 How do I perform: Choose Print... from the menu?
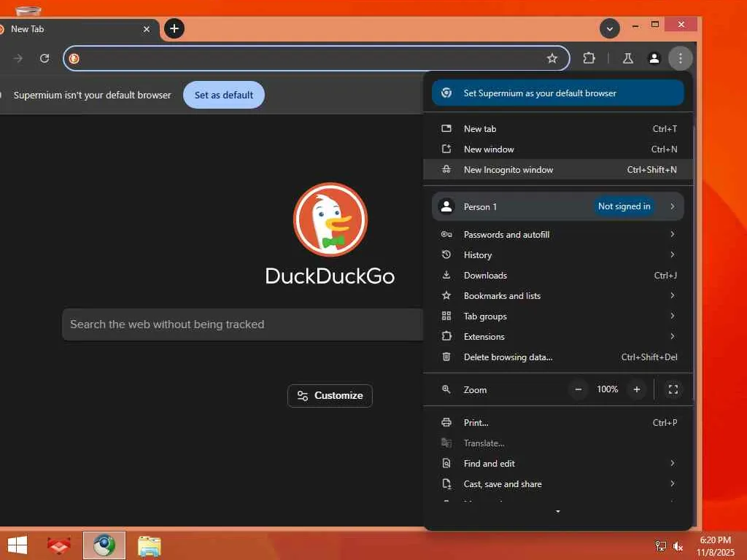tap(558, 422)
